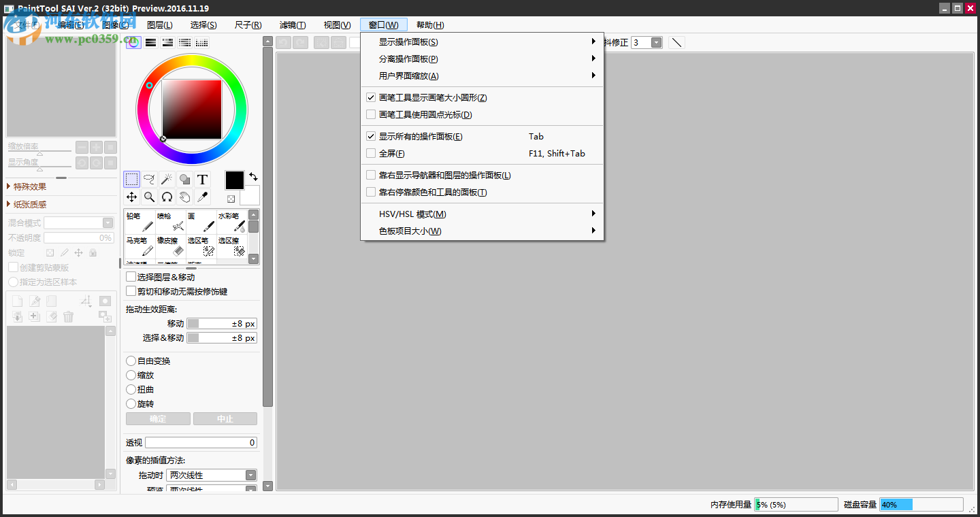Expand the 特殊效果 panel section
Viewport: 980px width, 517px height.
pyautogui.click(x=29, y=186)
